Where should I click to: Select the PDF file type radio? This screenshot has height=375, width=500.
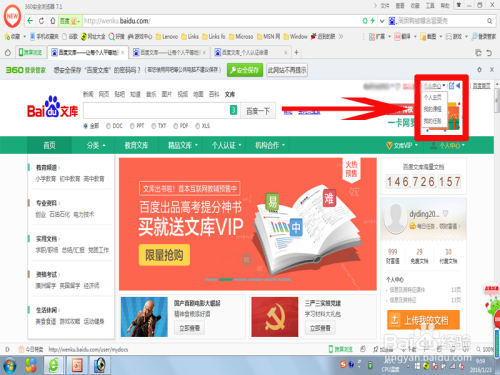[176, 126]
